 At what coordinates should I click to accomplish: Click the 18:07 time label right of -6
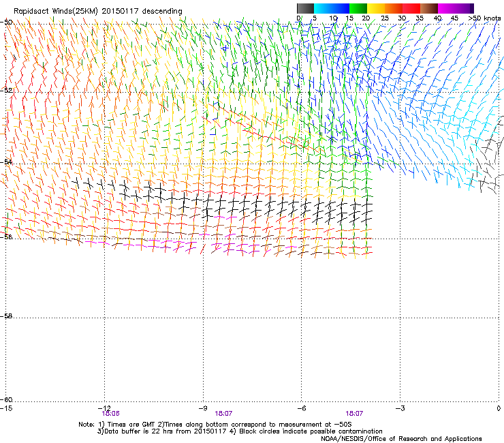[x=354, y=414]
